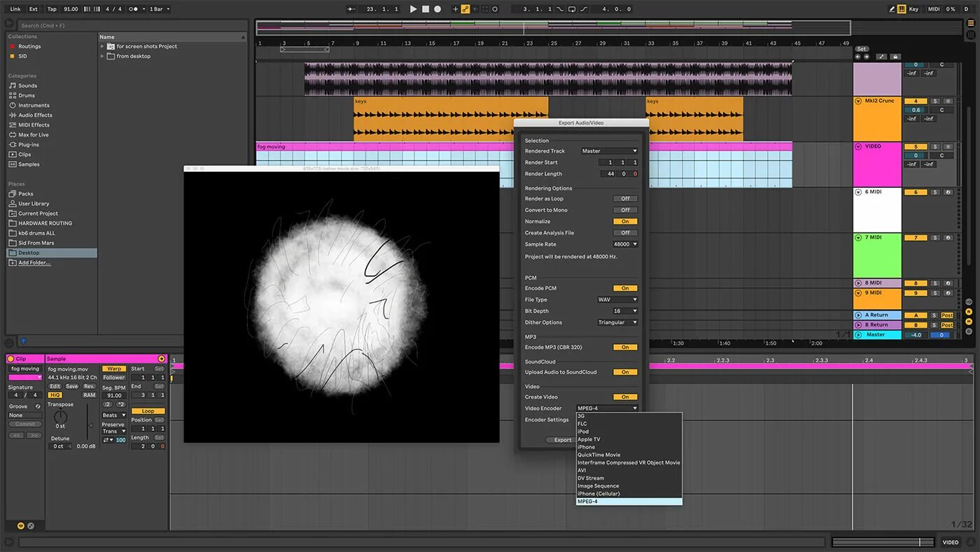Click Add Folder in browser Places
The height and width of the screenshot is (552, 980).
34,263
